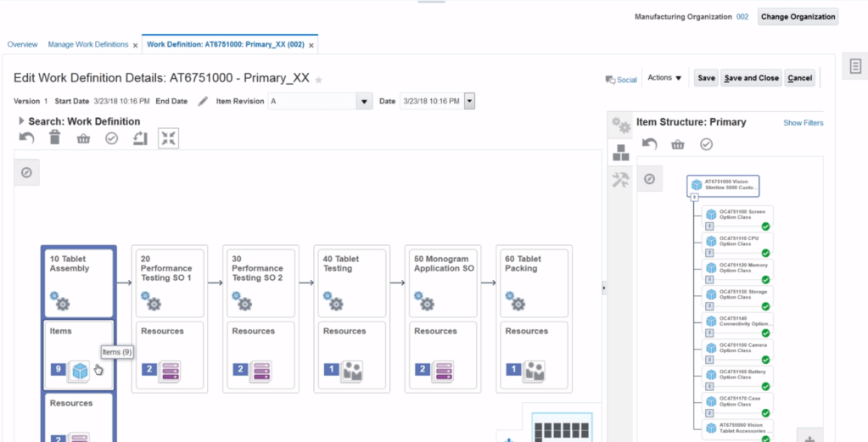The width and height of the screenshot is (868, 442).
Task: Click the Save and Close button
Action: 751,78
